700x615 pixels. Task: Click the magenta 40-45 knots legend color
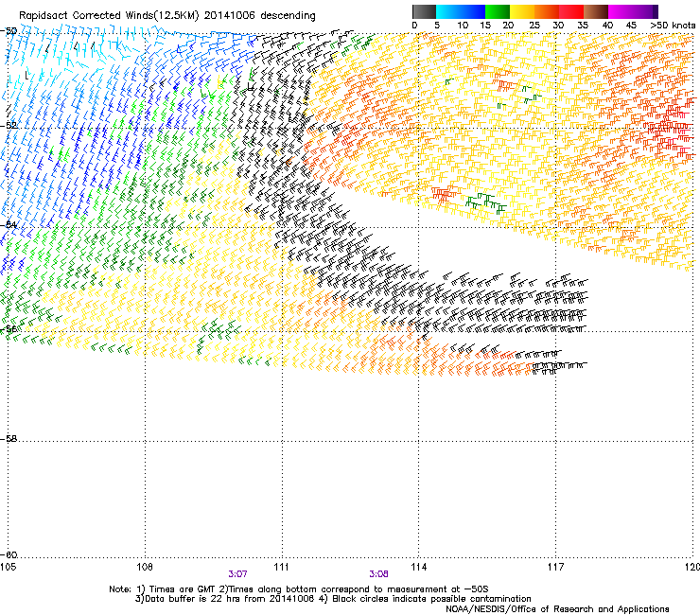(621, 11)
